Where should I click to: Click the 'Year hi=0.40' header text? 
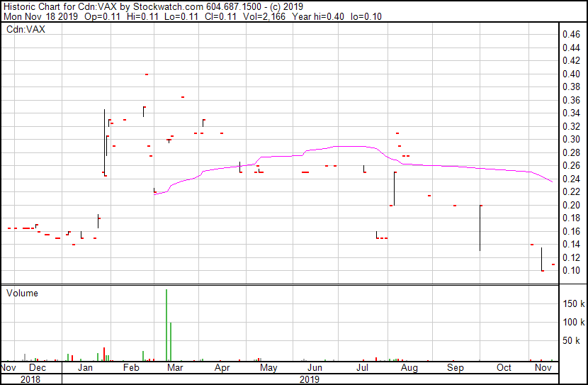tap(318, 17)
